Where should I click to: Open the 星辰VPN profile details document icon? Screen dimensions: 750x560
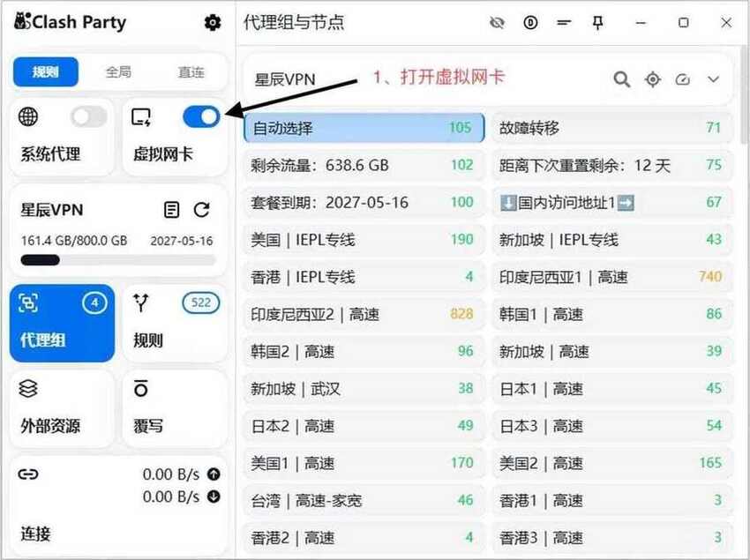(x=171, y=210)
